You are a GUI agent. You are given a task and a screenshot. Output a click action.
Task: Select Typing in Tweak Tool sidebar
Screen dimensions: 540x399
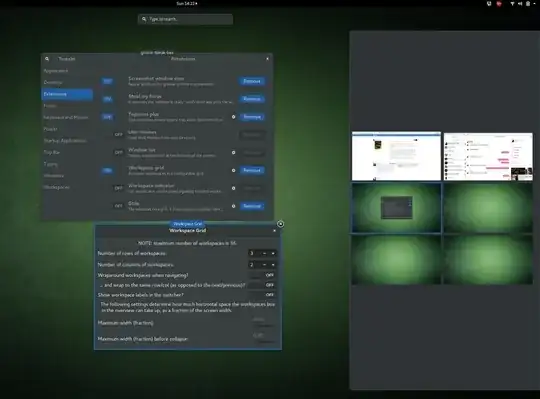tap(67, 164)
